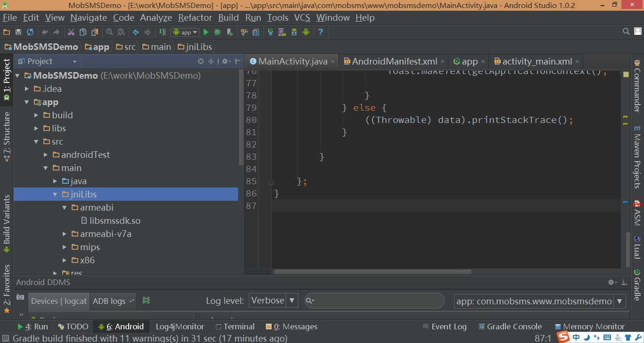This screenshot has height=343, width=644.
Task: Run the app with green play icon
Action: (x=206, y=32)
